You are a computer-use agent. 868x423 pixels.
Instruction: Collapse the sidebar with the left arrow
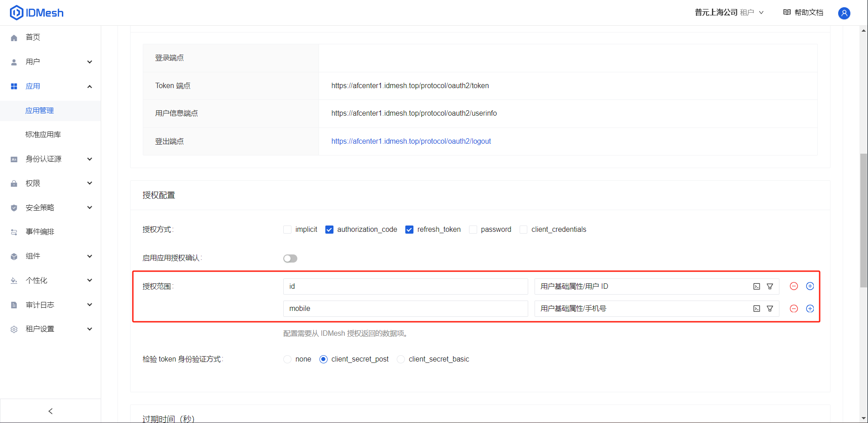pyautogui.click(x=51, y=411)
